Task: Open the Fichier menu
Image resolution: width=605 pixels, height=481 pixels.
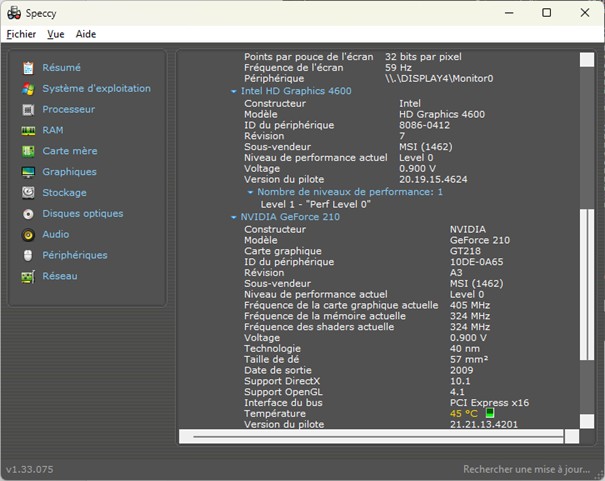Action: point(21,34)
